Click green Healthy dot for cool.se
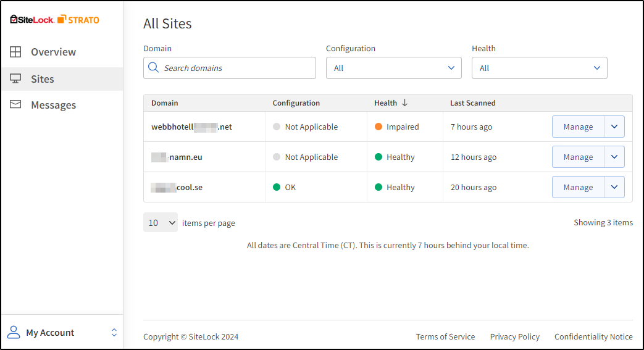The width and height of the screenshot is (644, 350). pyautogui.click(x=378, y=187)
